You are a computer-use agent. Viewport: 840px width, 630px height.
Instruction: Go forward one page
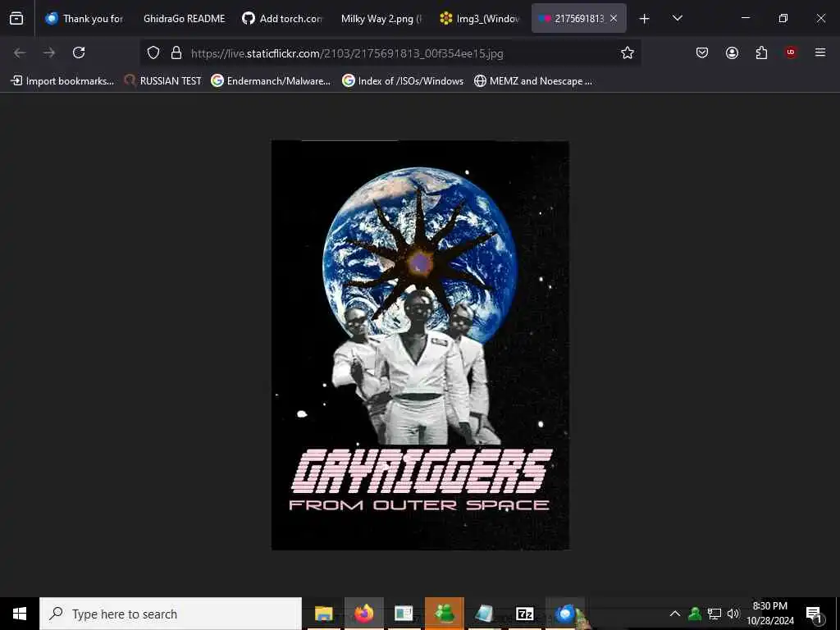[x=49, y=52]
